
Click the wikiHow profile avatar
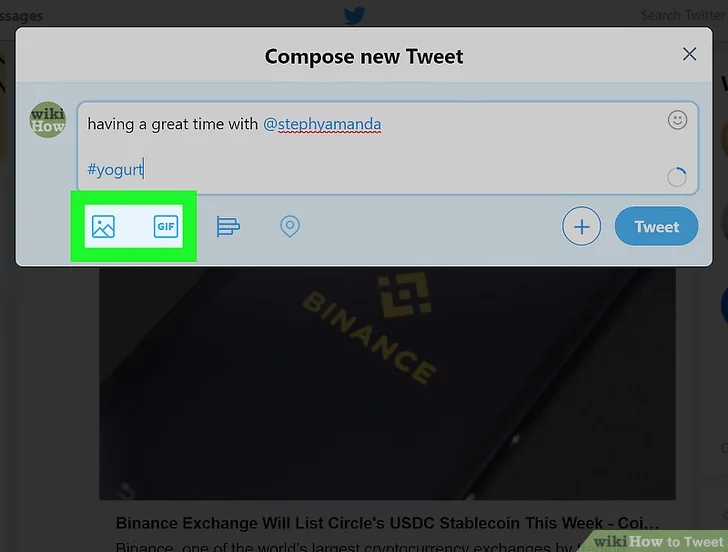[48, 120]
